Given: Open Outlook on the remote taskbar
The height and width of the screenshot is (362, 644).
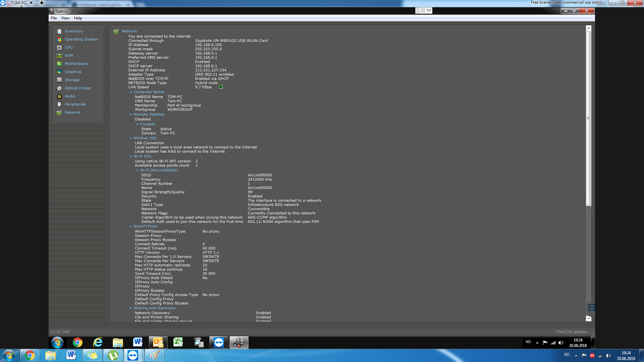Looking at the screenshot, I should [x=158, y=342].
